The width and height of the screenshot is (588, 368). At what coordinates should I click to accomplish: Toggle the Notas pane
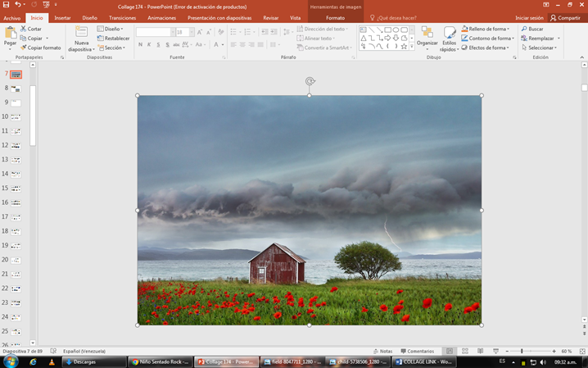click(383, 351)
